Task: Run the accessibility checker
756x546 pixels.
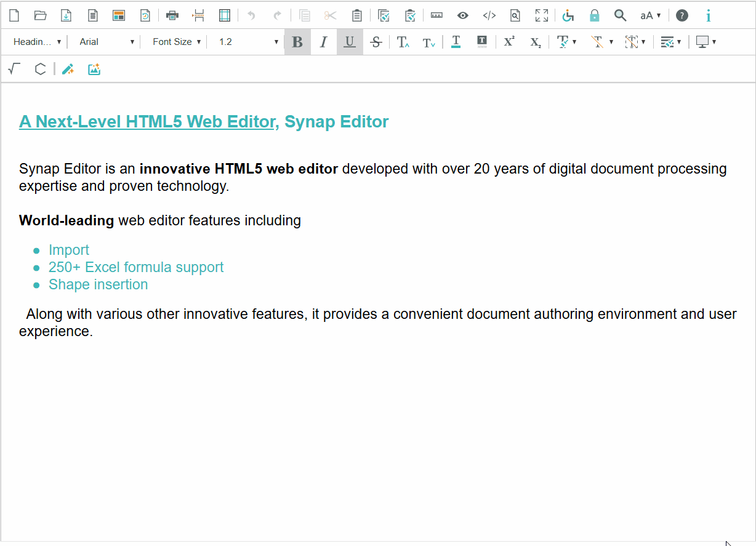Action: (568, 15)
